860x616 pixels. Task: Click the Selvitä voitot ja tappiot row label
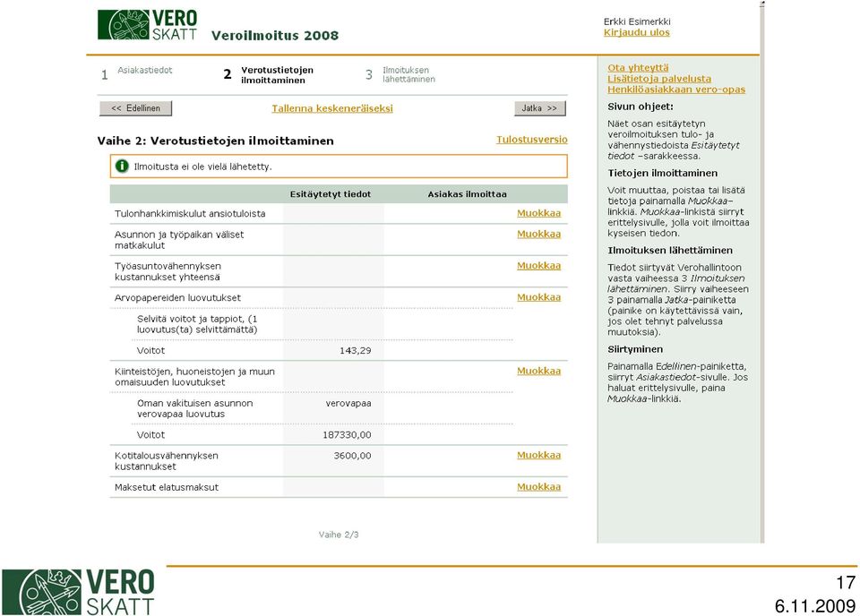click(x=197, y=324)
